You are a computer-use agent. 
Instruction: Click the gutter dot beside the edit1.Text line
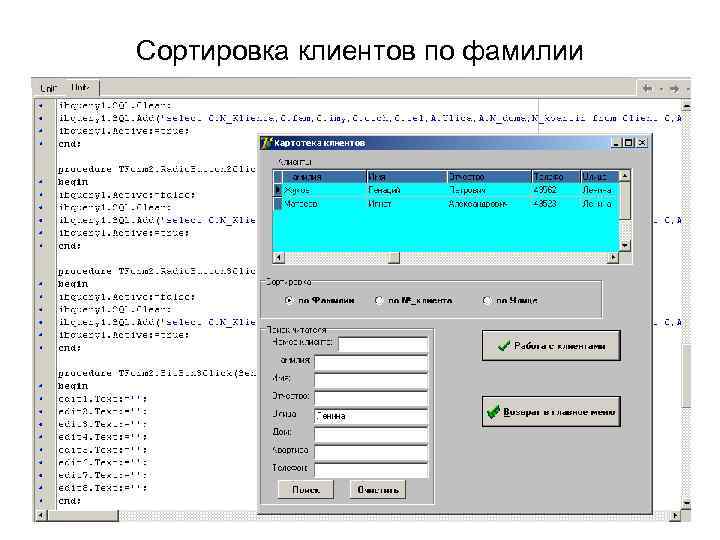(x=41, y=399)
